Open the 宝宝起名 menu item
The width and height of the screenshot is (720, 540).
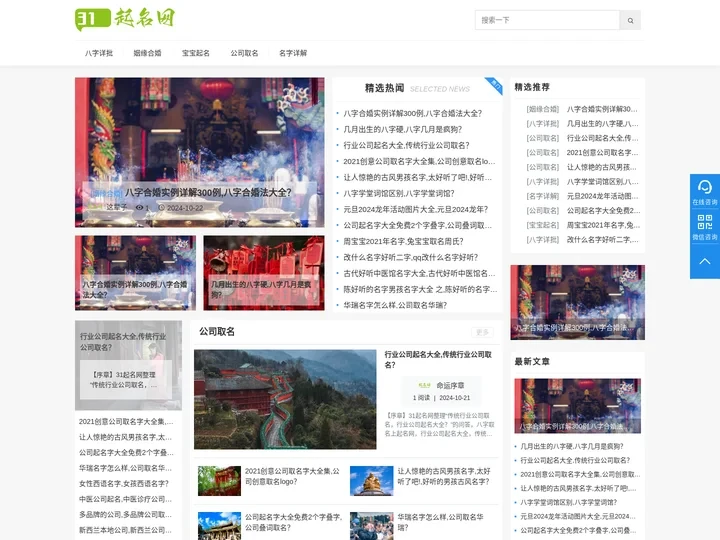tap(196, 53)
